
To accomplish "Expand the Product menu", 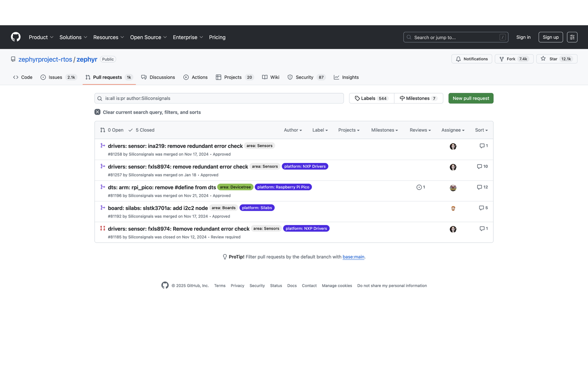I will [x=41, y=37].
